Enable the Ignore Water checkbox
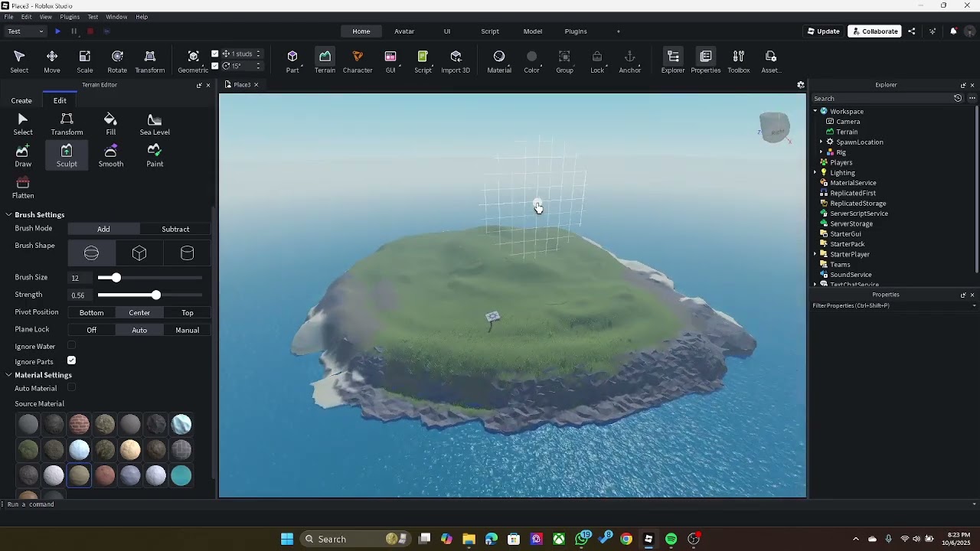 point(72,346)
